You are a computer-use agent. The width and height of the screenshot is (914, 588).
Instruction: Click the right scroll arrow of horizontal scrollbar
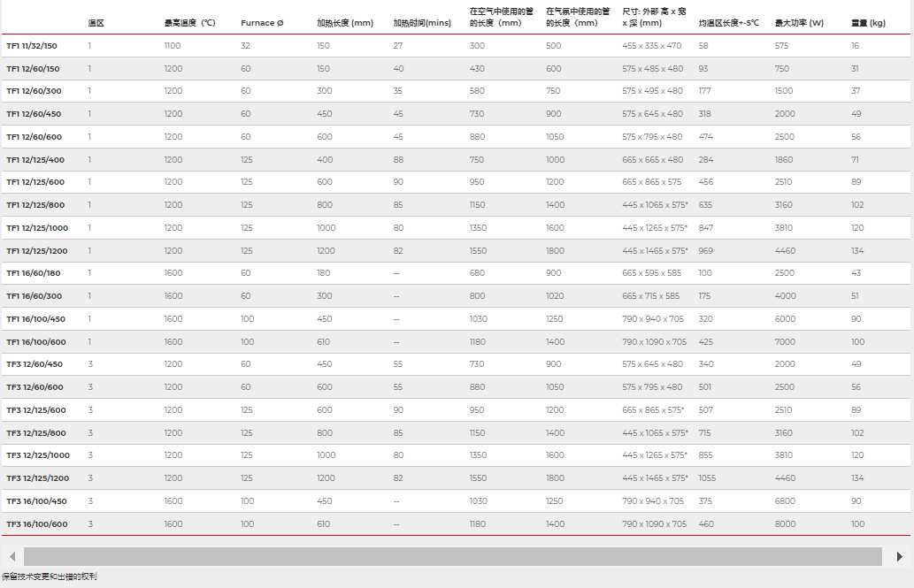(900, 556)
